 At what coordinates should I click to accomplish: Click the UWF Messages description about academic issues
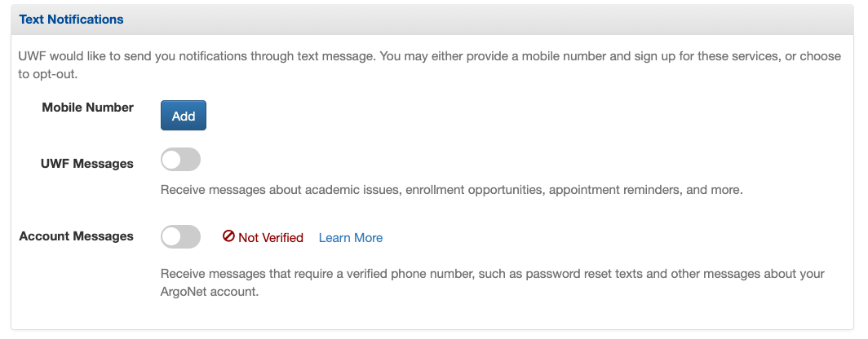pyautogui.click(x=451, y=190)
